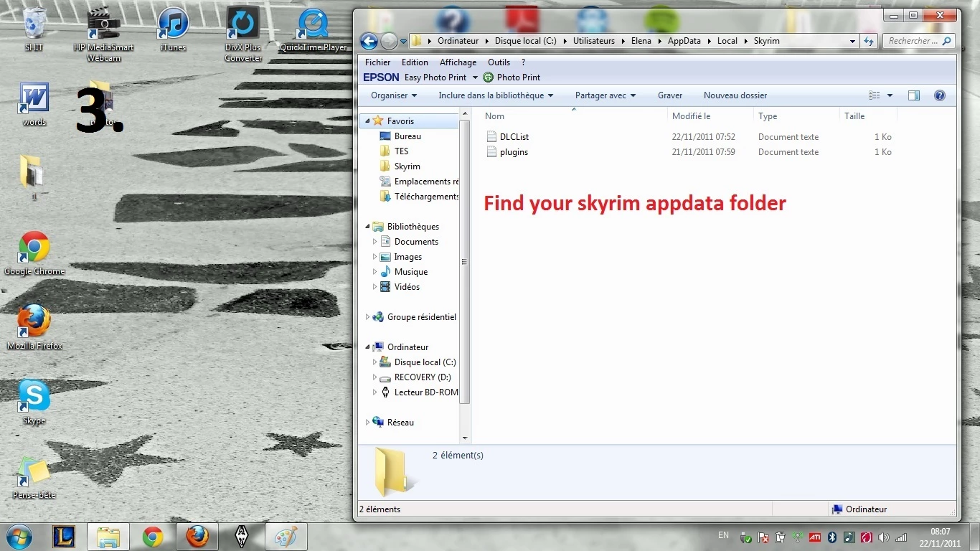
Task: Expand the Documents library node
Action: 374,242
